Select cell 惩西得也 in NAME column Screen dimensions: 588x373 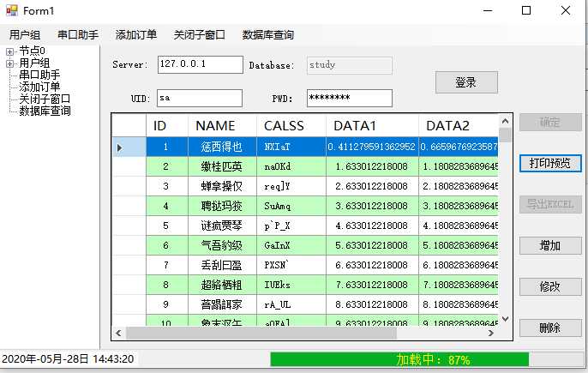point(222,147)
